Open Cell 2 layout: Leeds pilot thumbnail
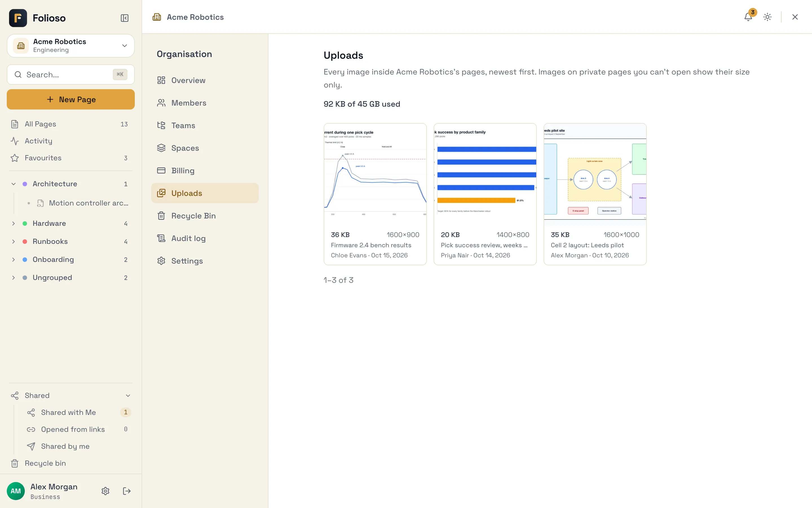This screenshot has width=812, height=508. coord(595,174)
